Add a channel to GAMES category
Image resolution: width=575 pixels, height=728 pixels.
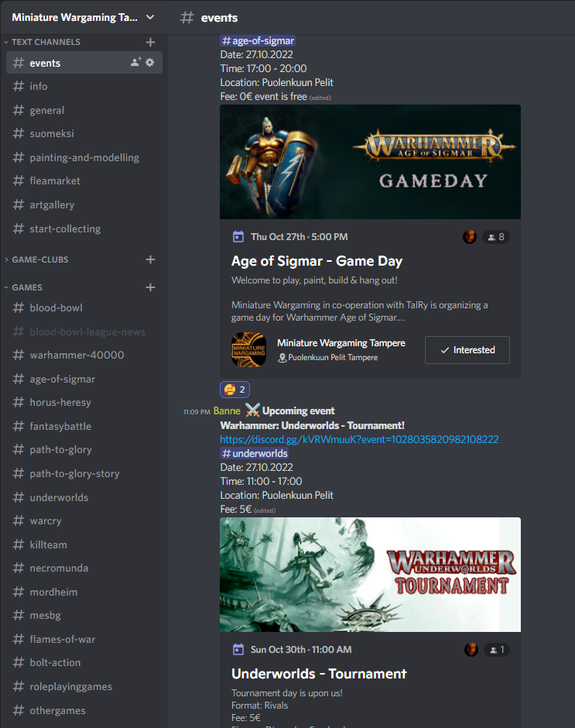150,287
